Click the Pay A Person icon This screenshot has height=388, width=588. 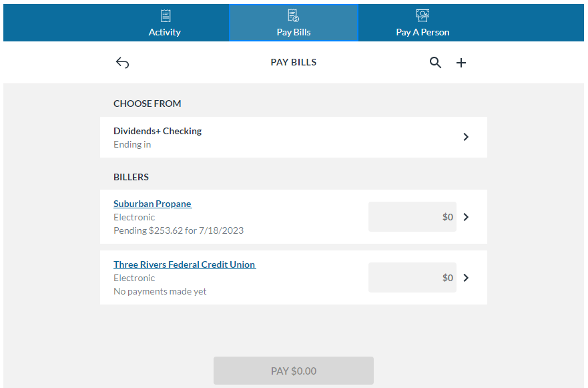tap(422, 15)
